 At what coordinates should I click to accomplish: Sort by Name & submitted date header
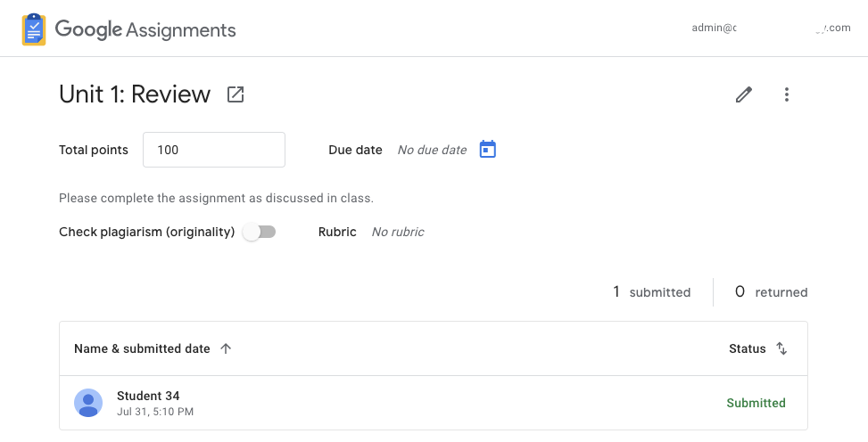click(x=142, y=348)
